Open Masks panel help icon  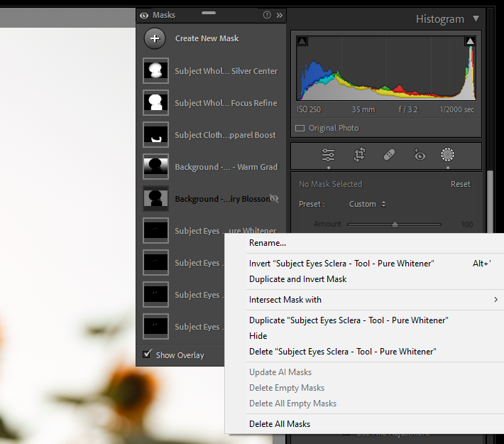pyautogui.click(x=267, y=15)
